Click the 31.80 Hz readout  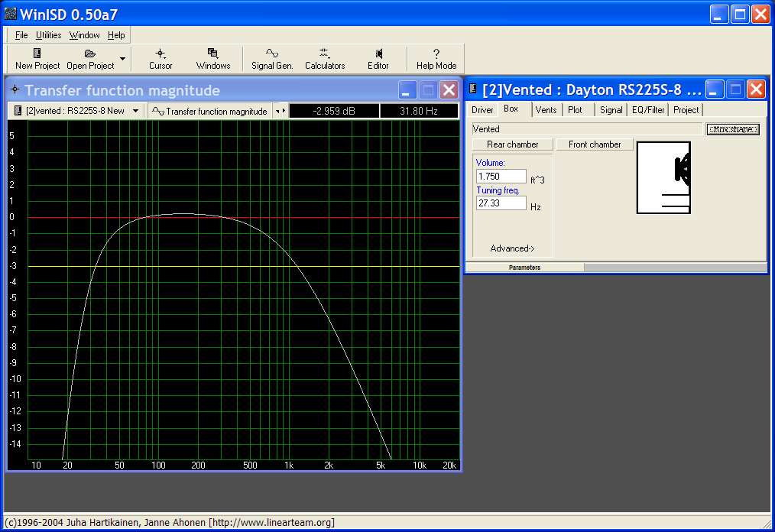pyautogui.click(x=419, y=112)
